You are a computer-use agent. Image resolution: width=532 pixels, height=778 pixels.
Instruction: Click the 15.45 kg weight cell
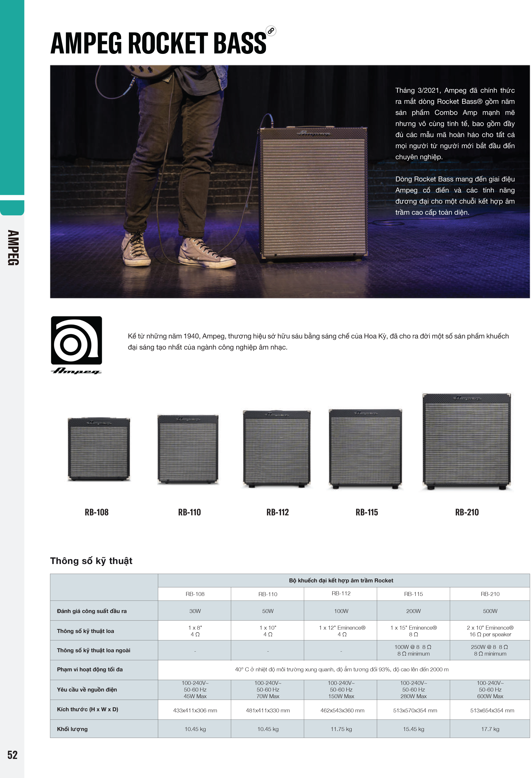414,729
